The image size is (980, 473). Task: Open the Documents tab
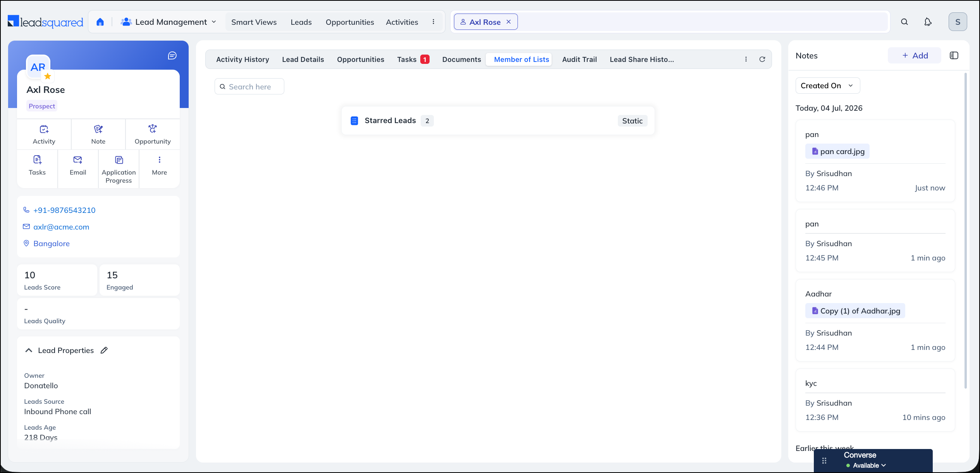point(461,59)
